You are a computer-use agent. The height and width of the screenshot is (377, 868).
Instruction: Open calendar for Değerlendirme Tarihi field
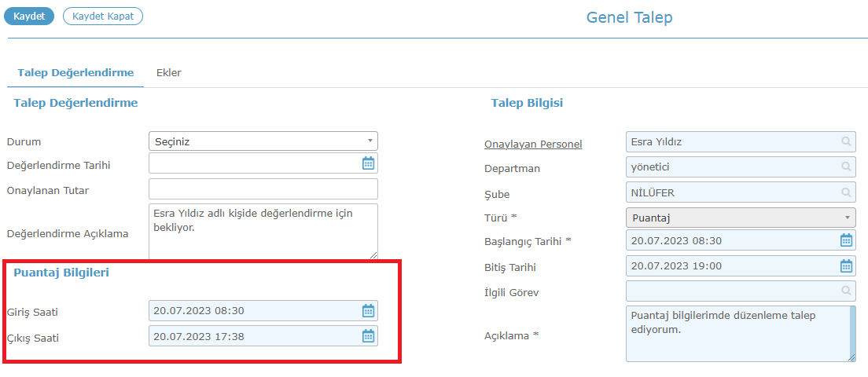click(368, 163)
